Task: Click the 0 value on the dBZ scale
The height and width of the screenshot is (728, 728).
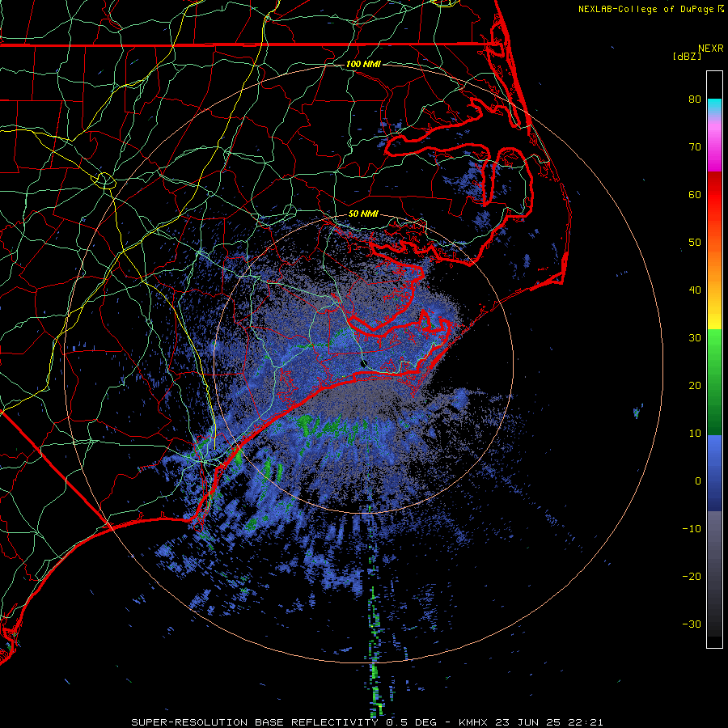Action: coord(698,481)
